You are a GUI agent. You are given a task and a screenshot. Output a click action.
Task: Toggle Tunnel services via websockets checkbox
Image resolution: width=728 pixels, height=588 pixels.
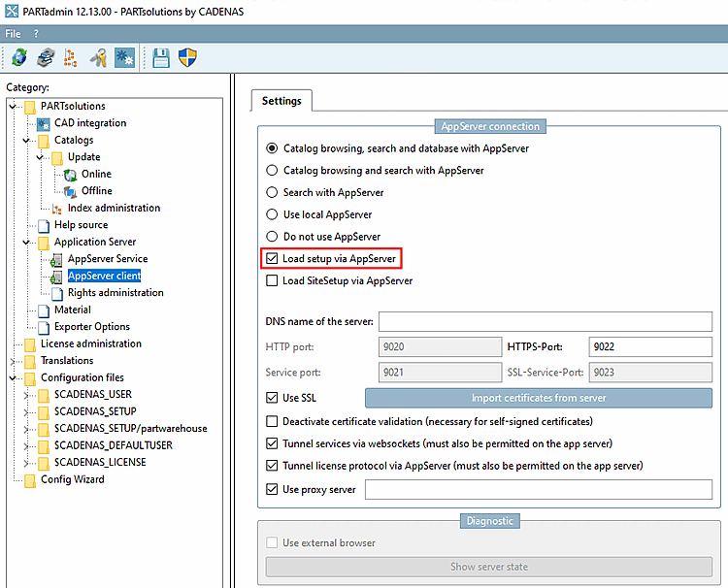(x=272, y=443)
